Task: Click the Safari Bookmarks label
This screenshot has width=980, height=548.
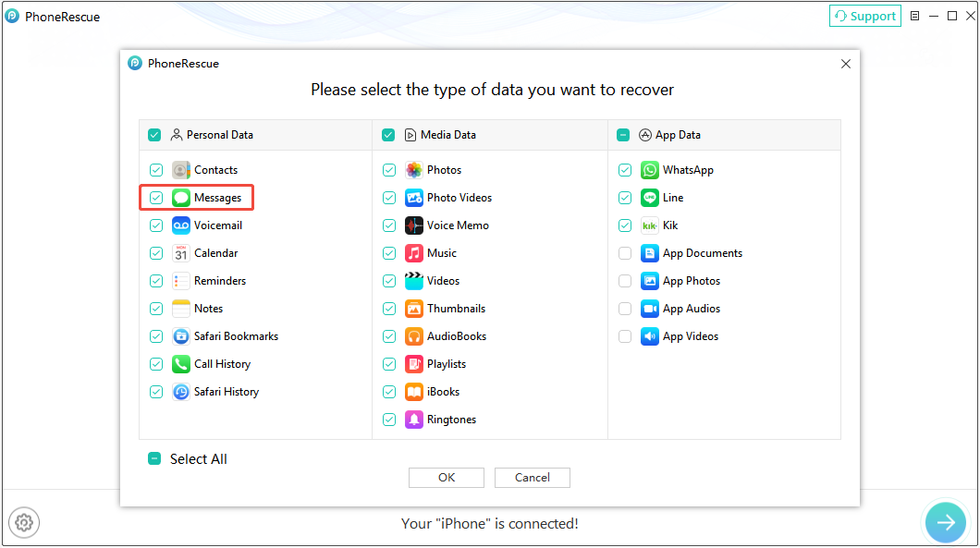Action: 237,336
